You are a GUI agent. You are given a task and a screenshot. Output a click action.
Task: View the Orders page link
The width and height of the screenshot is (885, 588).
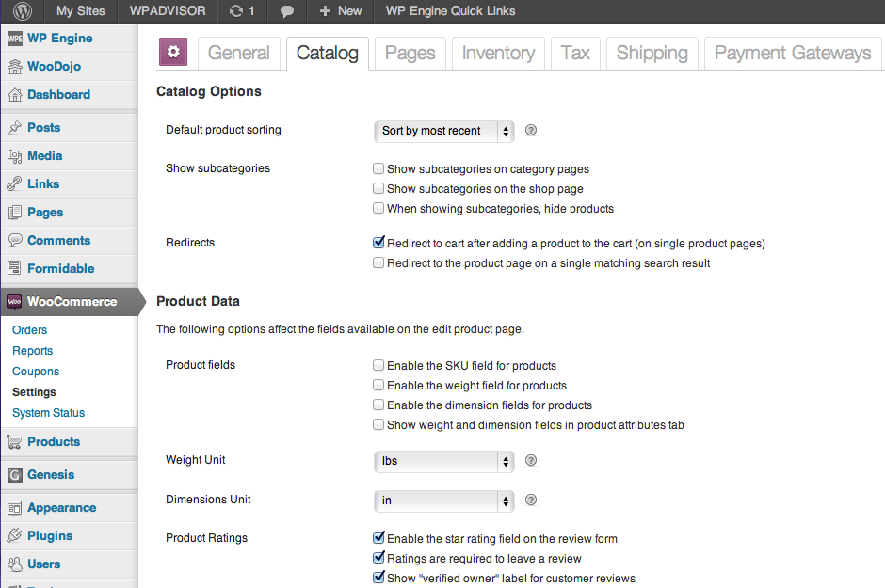tap(29, 329)
